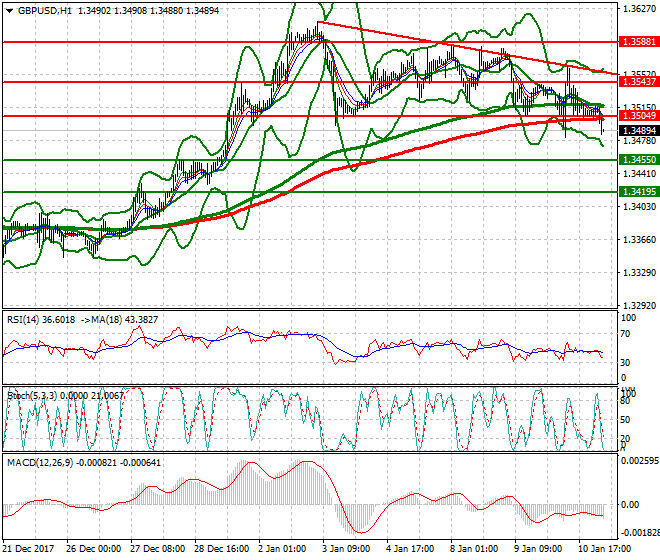Open the chart menu triangle beside GBPUSD,H1

(9, 11)
